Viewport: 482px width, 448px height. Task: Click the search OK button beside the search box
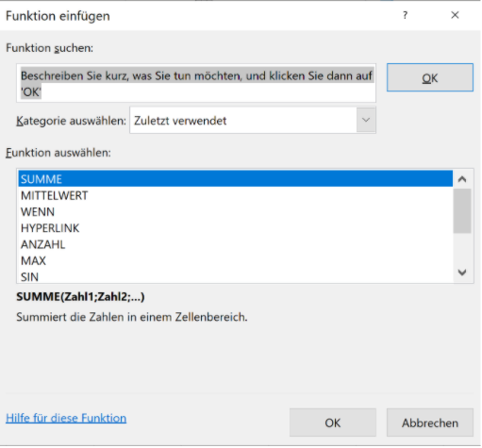[x=430, y=77]
